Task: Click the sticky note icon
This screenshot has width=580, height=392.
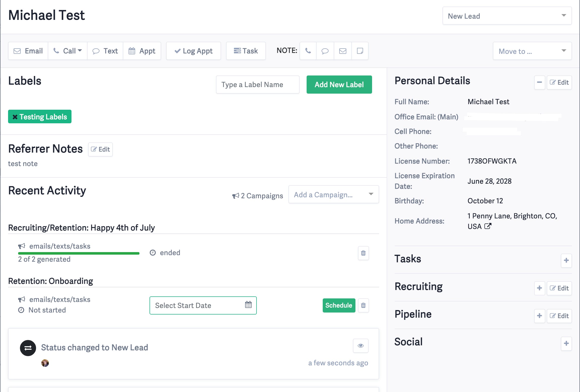Action: pos(360,51)
